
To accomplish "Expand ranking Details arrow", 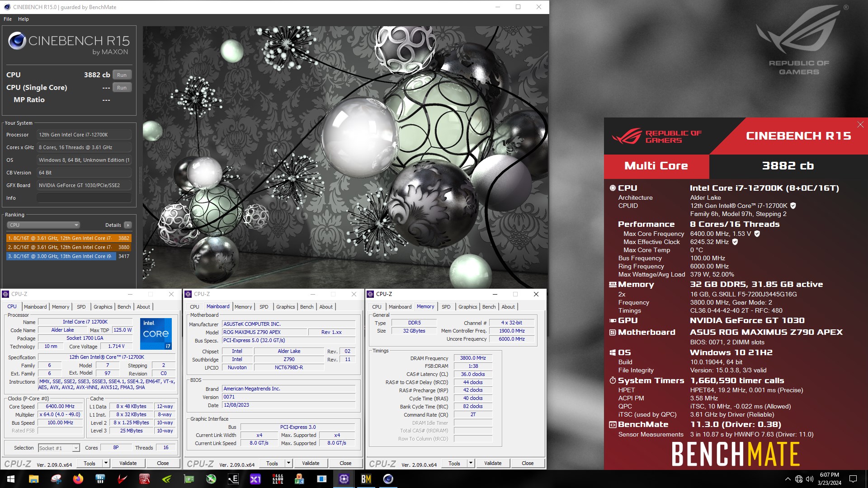I will (x=128, y=225).
